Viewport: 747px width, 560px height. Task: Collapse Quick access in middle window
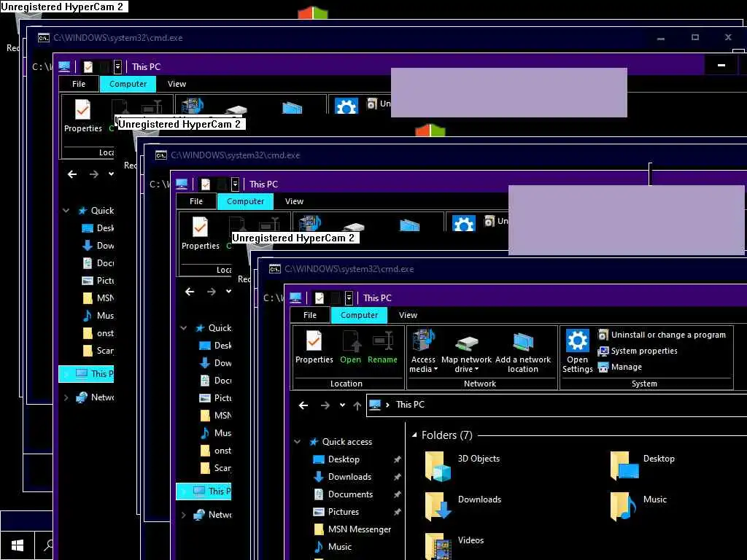click(183, 328)
